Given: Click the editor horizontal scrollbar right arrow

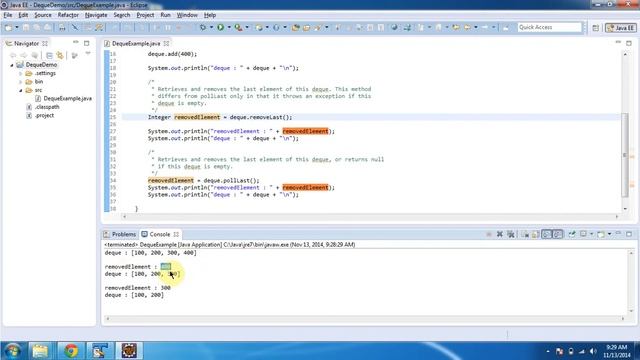Looking at the screenshot, I should coord(617,217).
